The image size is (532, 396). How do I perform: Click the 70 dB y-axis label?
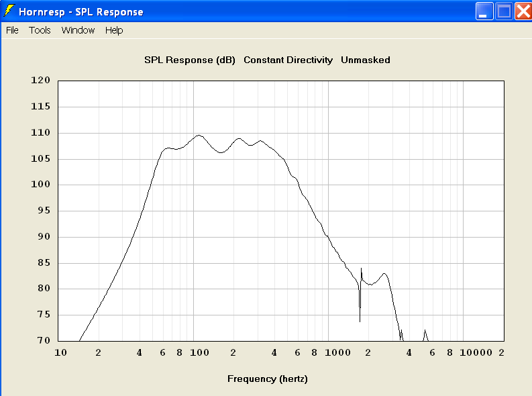coord(44,340)
